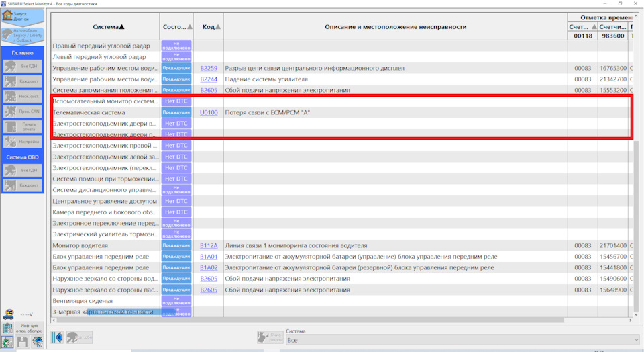Open Кажд.сист under Система OBD

point(23,185)
